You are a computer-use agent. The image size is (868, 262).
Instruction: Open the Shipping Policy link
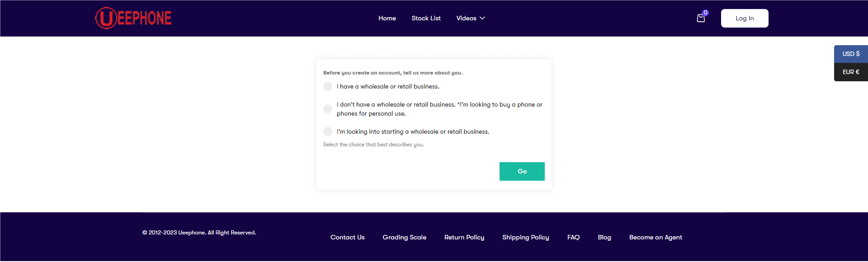coord(526,237)
